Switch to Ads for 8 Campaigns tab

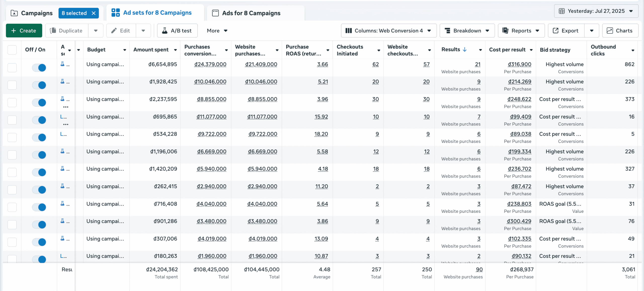click(x=251, y=13)
